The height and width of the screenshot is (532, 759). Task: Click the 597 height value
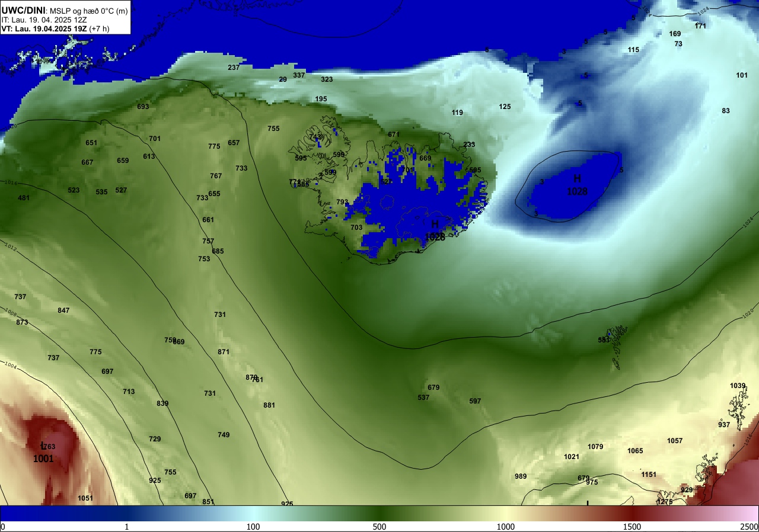(x=475, y=401)
